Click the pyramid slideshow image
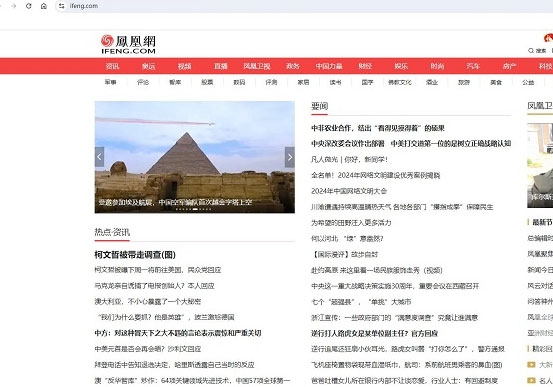Screen dimensions: 553x387 [x=195, y=157]
